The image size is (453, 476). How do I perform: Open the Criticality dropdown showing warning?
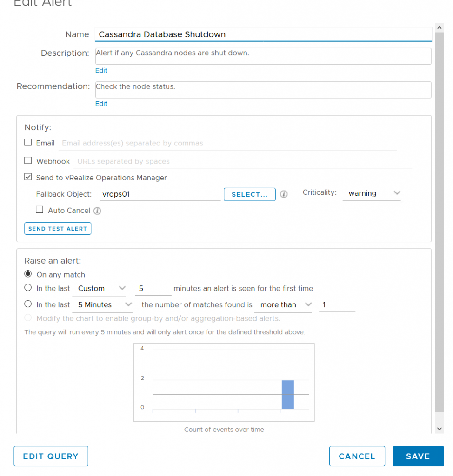click(372, 193)
